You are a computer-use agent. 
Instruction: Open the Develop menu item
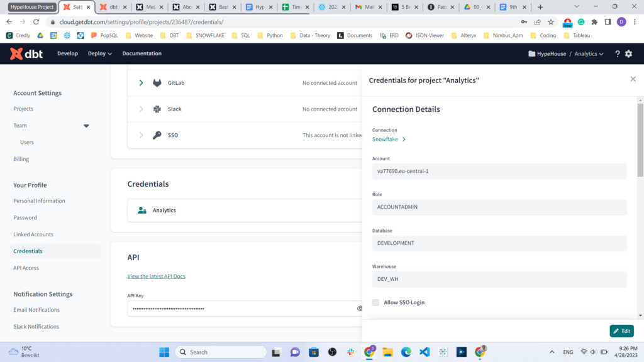point(67,53)
